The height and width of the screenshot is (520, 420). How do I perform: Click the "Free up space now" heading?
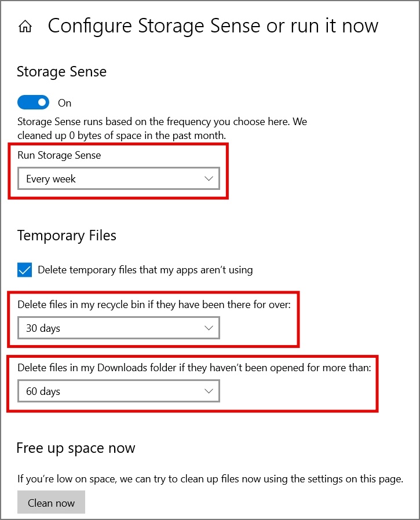click(x=76, y=448)
